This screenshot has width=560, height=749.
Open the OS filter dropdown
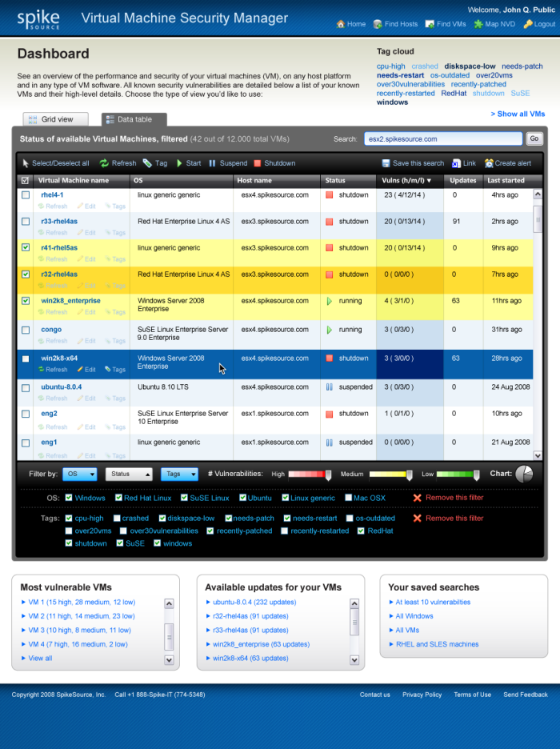pyautogui.click(x=80, y=474)
